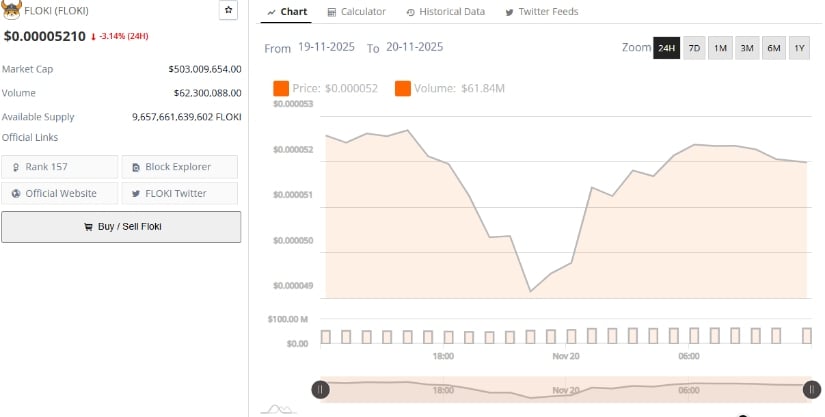
Task: Click the From date field 19-11-2025
Action: coord(328,48)
